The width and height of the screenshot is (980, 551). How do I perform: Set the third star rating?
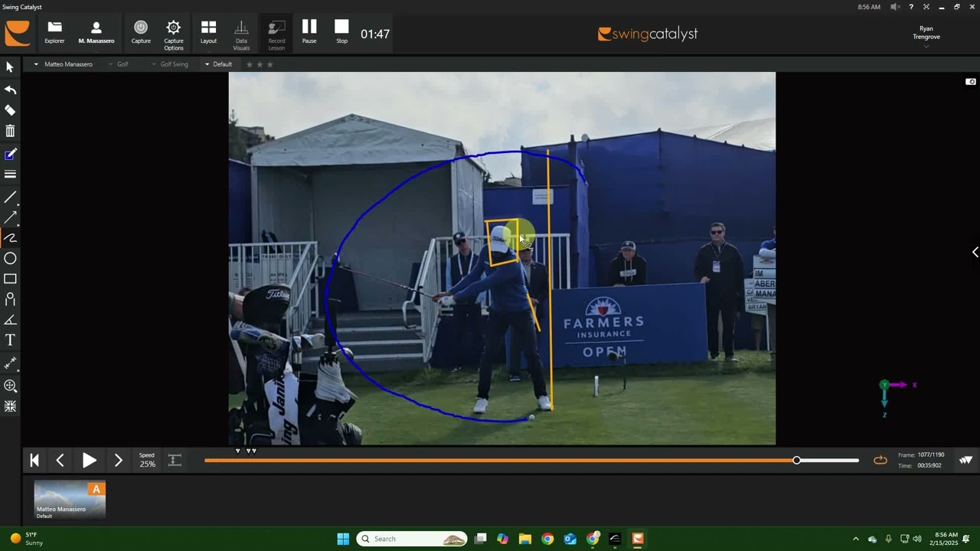(x=269, y=64)
